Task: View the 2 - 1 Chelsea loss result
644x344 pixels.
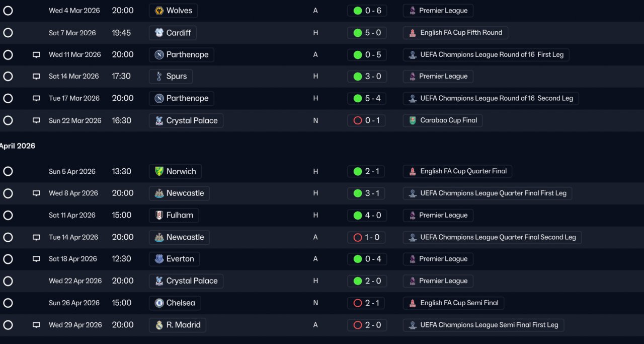Action: coord(367,303)
